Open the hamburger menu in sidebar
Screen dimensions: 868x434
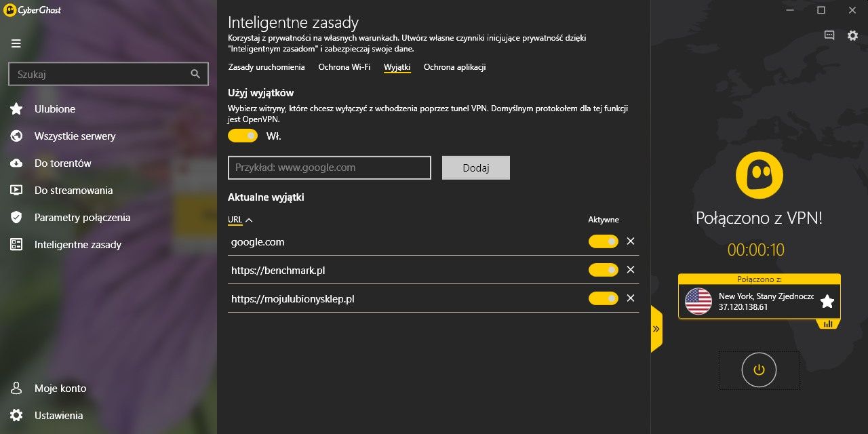coord(16,43)
